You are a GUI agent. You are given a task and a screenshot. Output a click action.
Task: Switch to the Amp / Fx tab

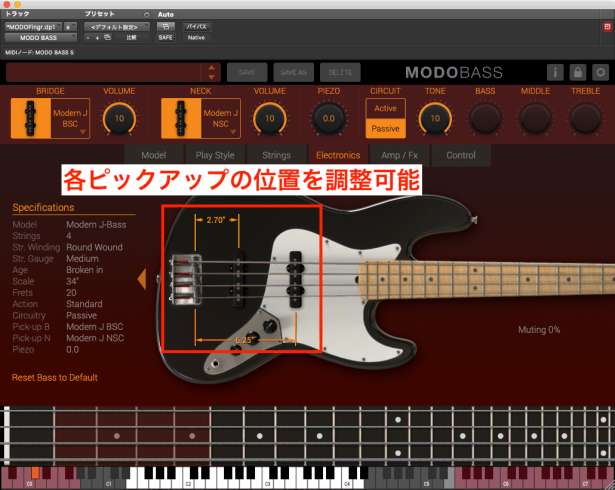(x=399, y=155)
